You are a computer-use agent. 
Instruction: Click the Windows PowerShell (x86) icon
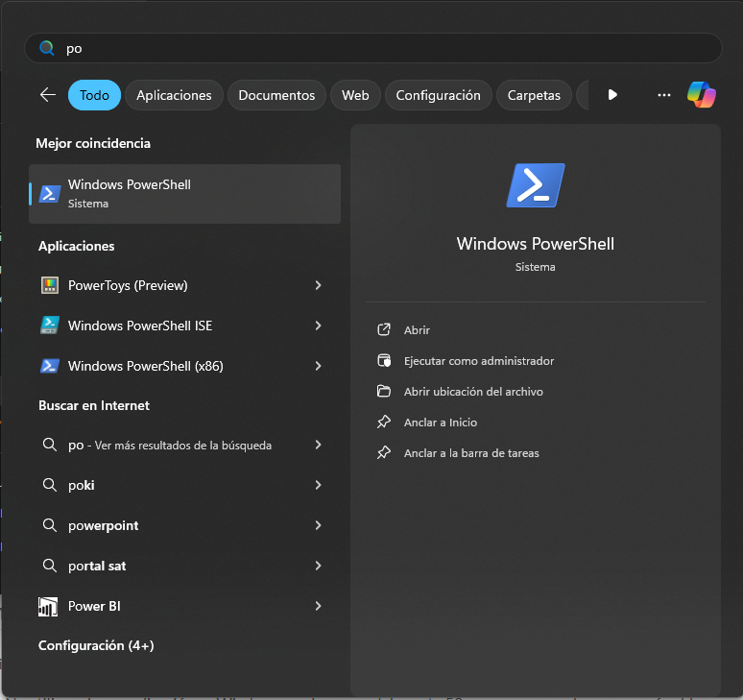point(50,366)
